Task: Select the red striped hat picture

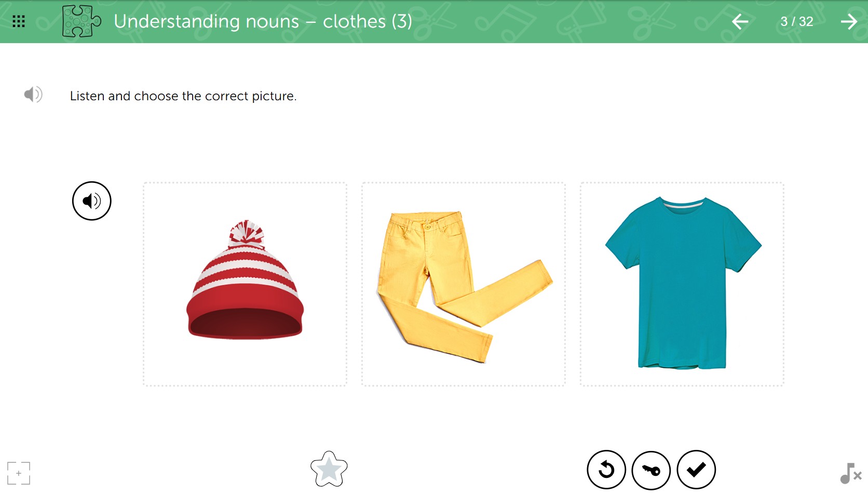Action: [x=245, y=284]
